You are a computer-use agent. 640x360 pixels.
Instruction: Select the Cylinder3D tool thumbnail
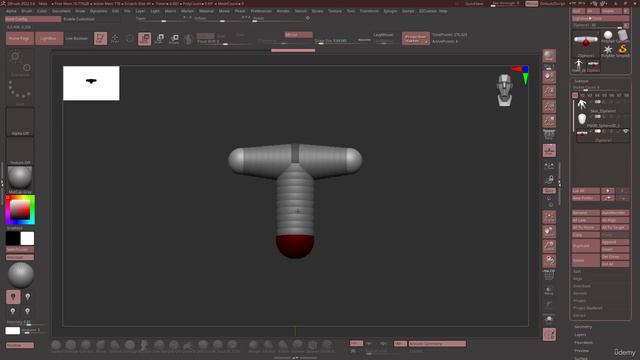[622, 36]
